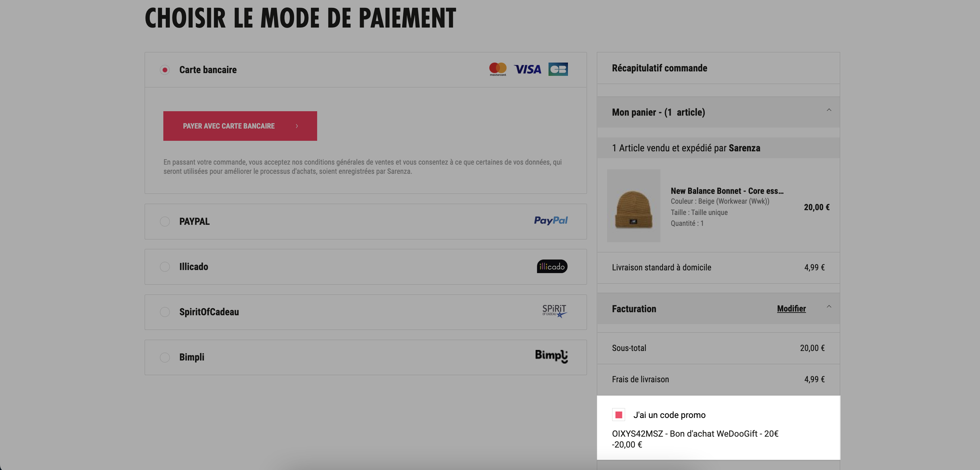Click the Illicado brand logo
Image resolution: width=980 pixels, height=470 pixels.
552,266
